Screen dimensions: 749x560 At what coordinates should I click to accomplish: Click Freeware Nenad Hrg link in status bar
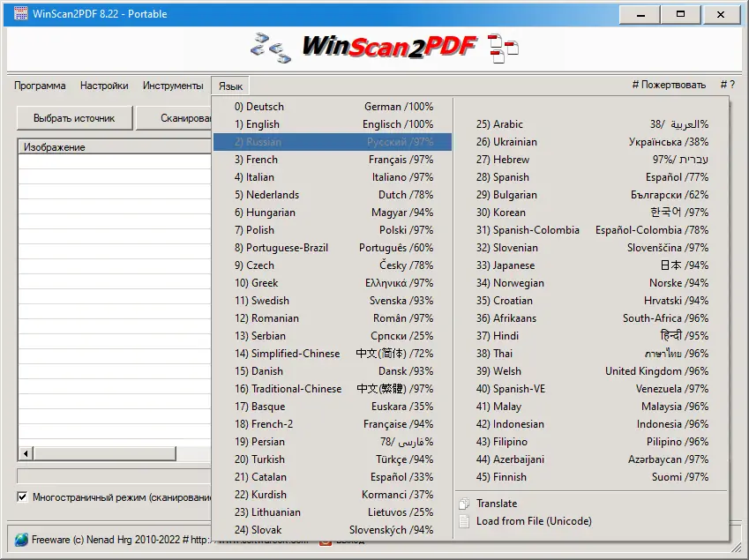pyautogui.click(x=105, y=540)
